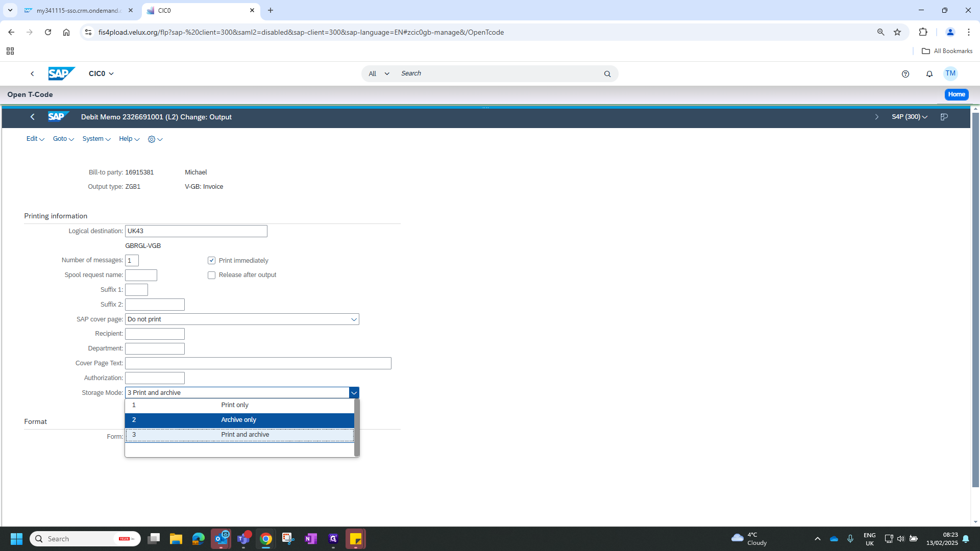Expand the S4P (300) system dropdown
Viewport: 980px width, 551px height.
(910, 117)
